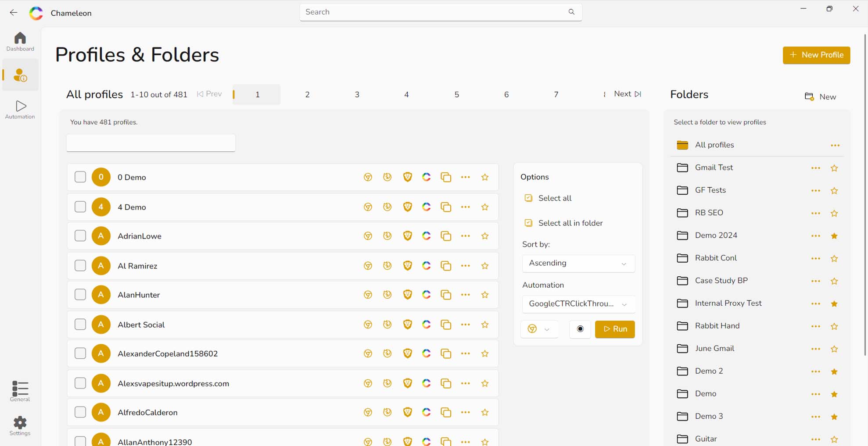Click the right-side vertical scrollbar
Image resolution: width=868 pixels, height=446 pixels.
[864, 195]
